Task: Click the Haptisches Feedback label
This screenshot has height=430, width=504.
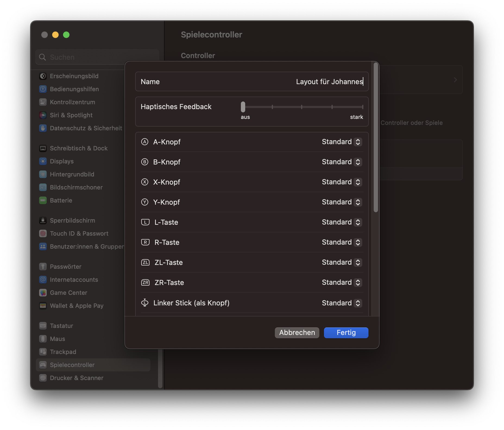Action: pyautogui.click(x=176, y=107)
